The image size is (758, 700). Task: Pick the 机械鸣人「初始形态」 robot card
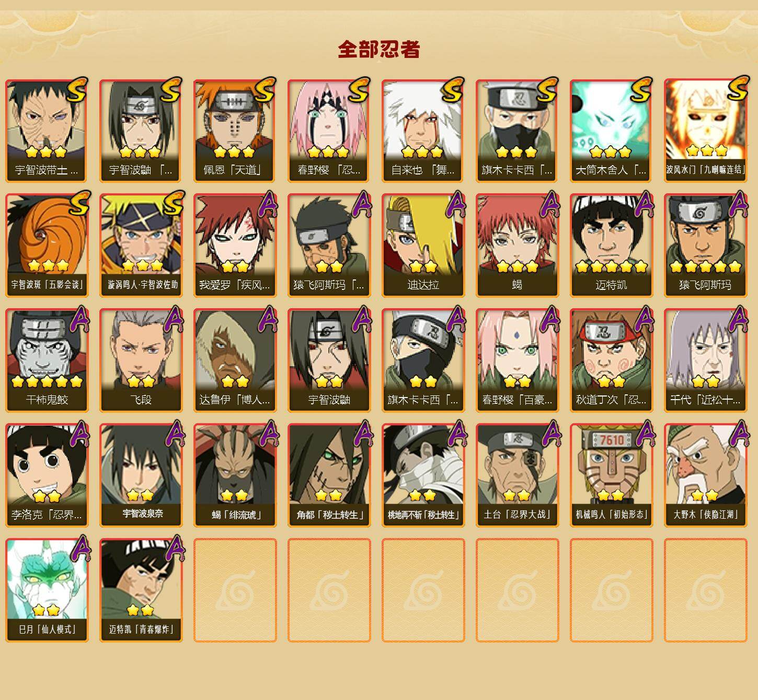pyautogui.click(x=611, y=475)
